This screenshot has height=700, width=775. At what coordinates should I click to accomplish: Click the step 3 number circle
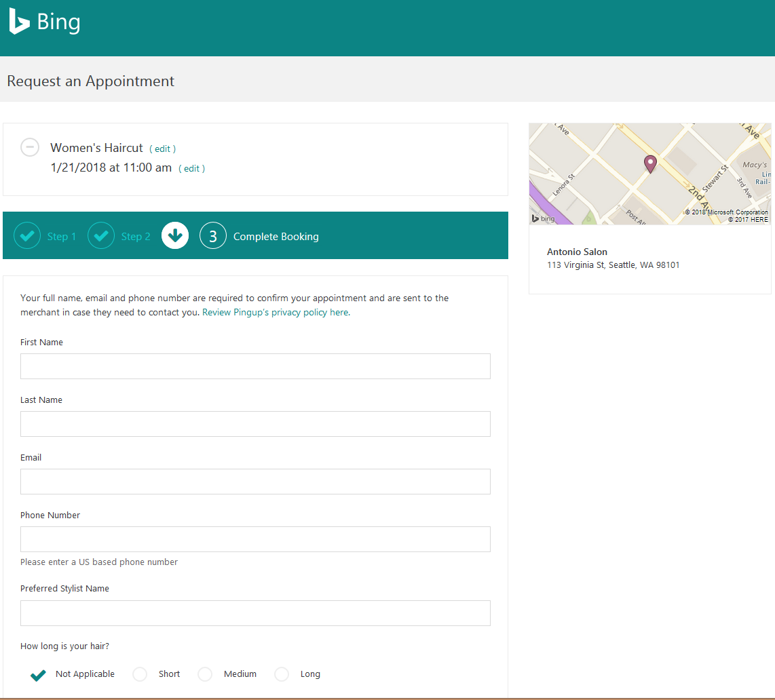213,236
